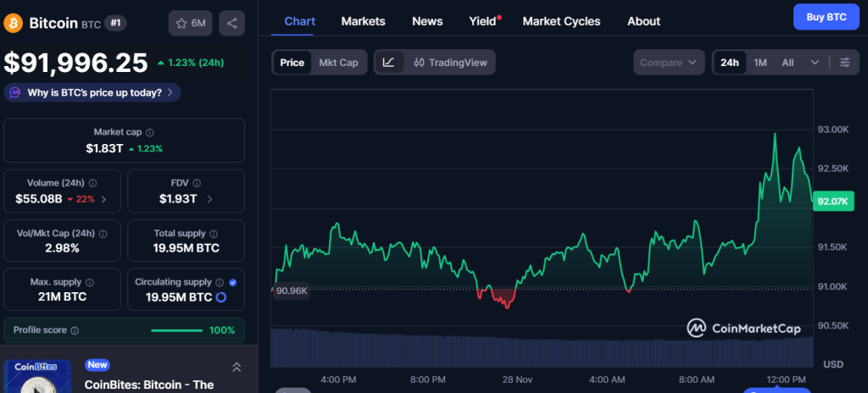
Task: Switch chart to Price view
Action: (x=292, y=63)
